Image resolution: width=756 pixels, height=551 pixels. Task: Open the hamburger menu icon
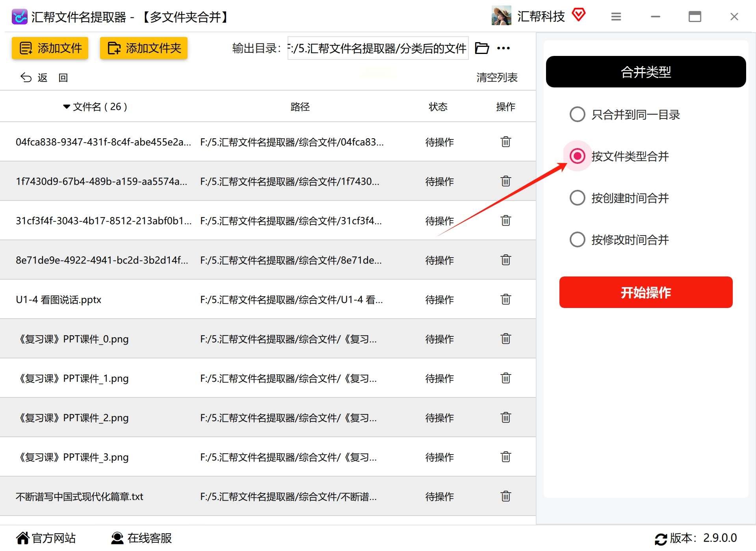tap(616, 17)
